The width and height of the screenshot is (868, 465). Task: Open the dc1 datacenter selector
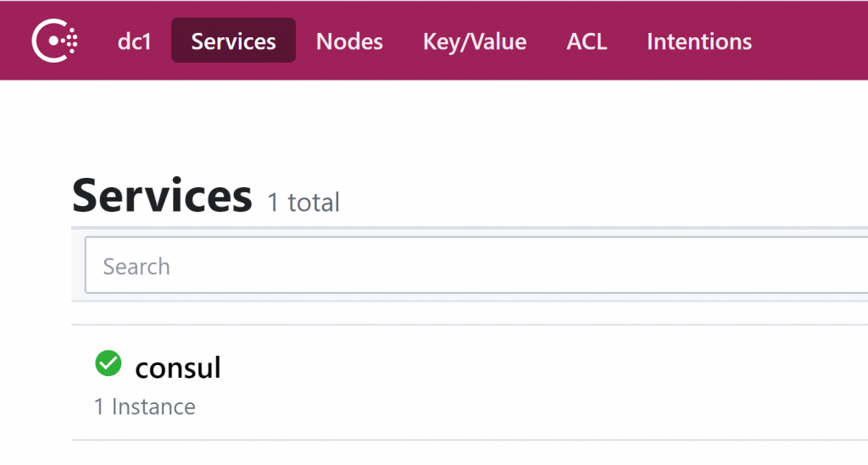point(134,42)
